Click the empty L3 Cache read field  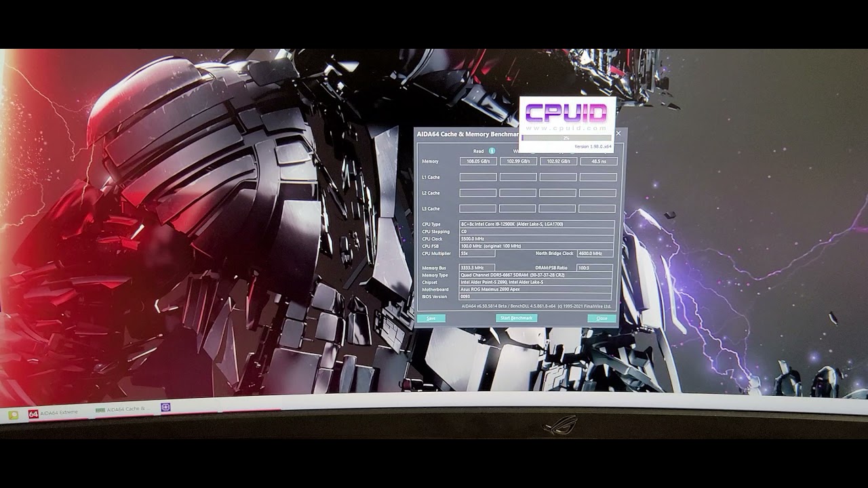coord(478,209)
